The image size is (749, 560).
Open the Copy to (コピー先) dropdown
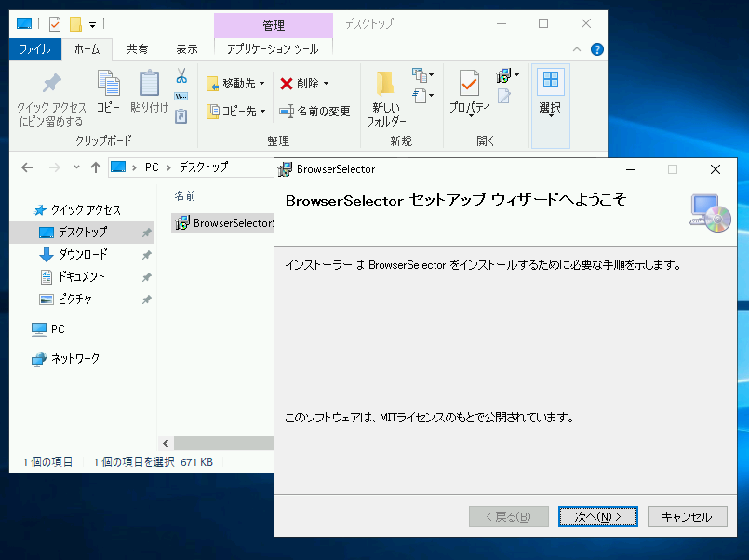(x=235, y=112)
